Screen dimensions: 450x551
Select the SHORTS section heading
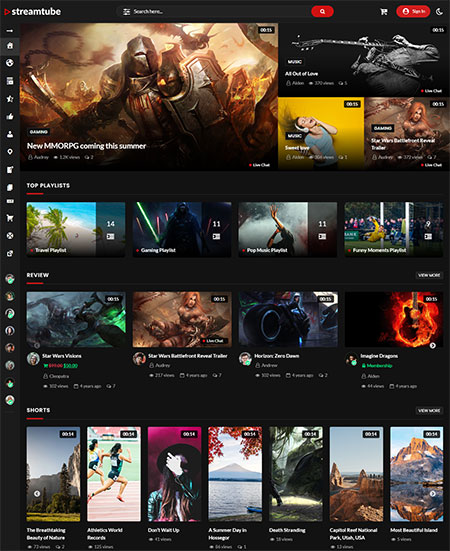click(38, 410)
